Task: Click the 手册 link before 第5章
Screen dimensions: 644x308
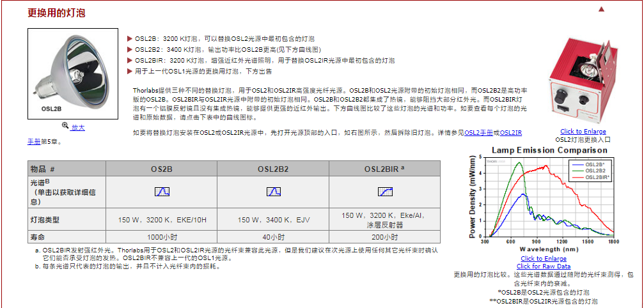Action: click(x=34, y=141)
